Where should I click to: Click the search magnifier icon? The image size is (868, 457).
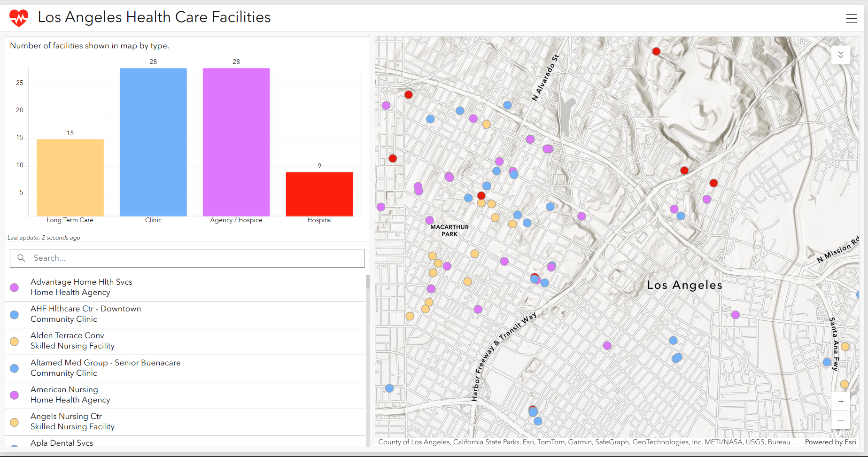[x=21, y=258]
